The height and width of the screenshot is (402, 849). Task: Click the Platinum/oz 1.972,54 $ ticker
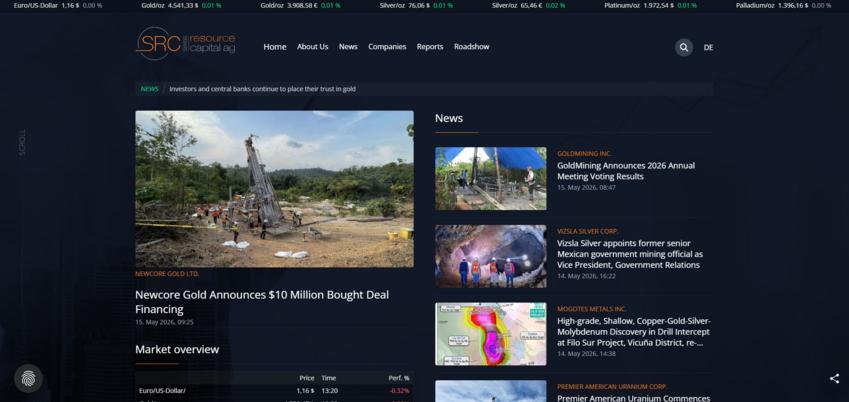tap(651, 5)
